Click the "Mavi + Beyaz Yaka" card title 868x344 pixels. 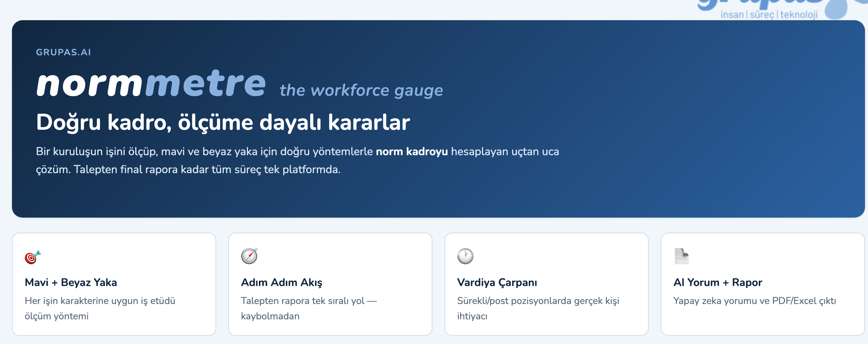coord(71,282)
